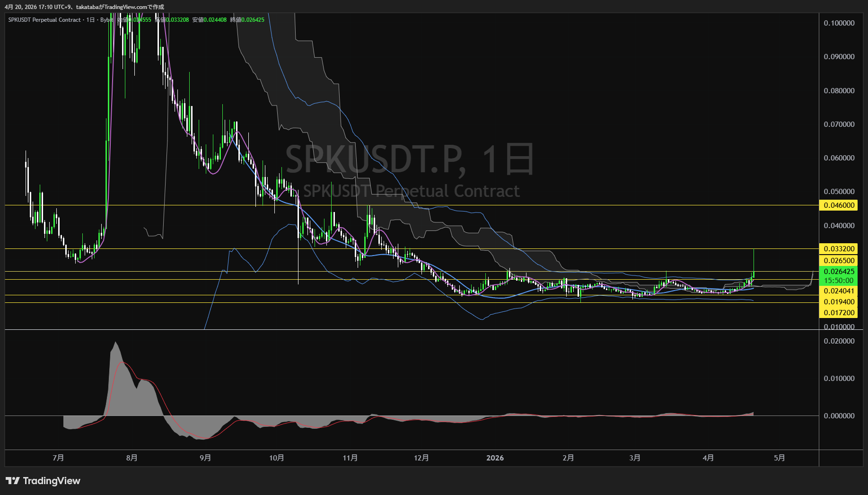
Task: Click the 12月 time axis label
Action: [421, 458]
